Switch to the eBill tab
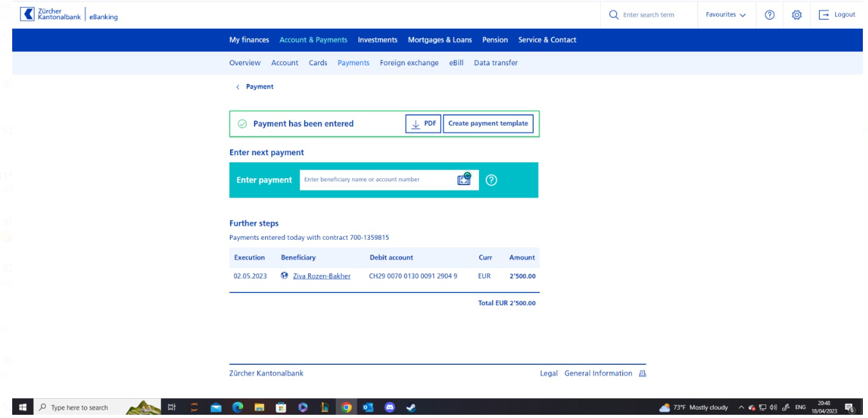 455,63
